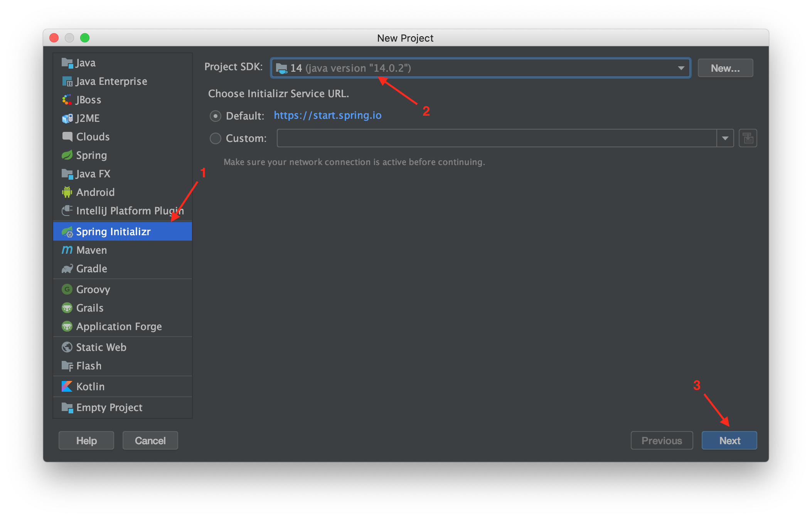Select the Java FX label in the list

click(x=93, y=174)
